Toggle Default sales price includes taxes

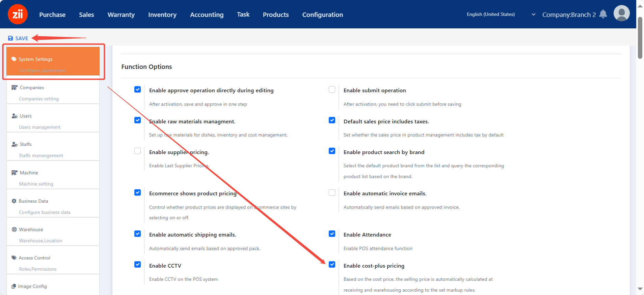click(332, 120)
